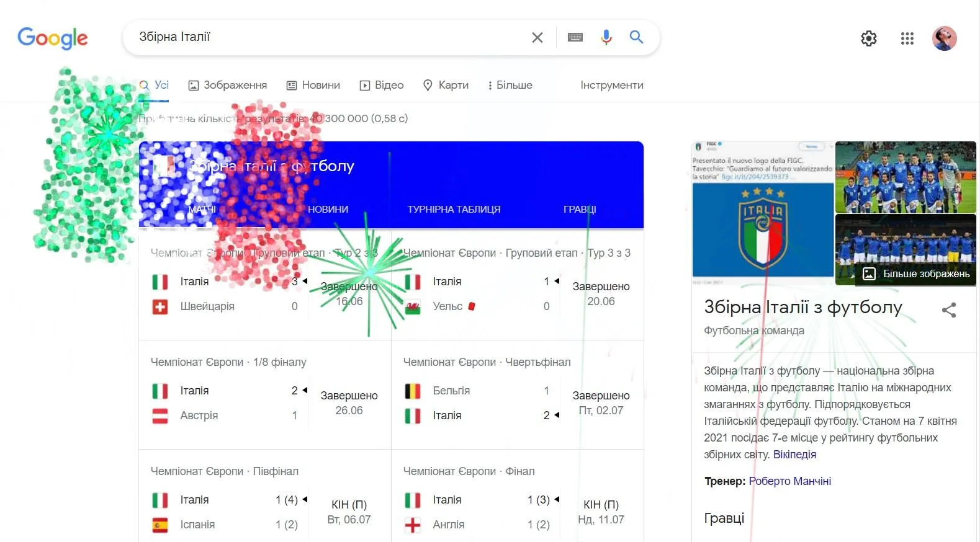Click Більше зображень button
The width and height of the screenshot is (980, 542).
[916, 273]
